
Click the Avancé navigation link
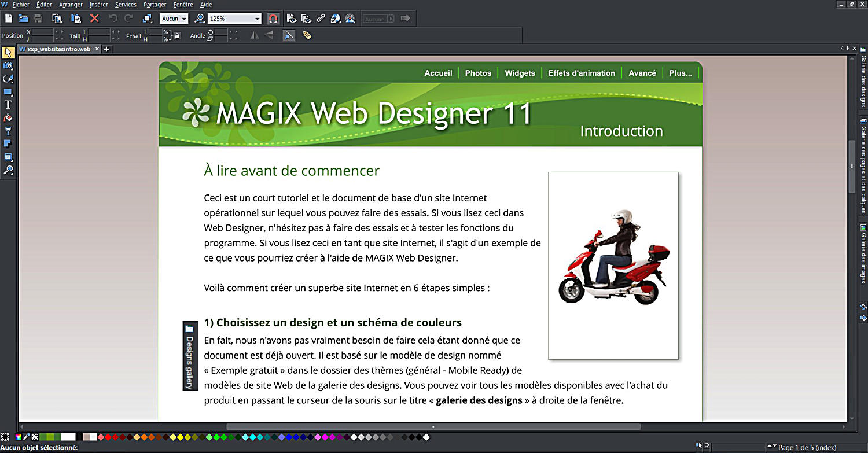pyautogui.click(x=642, y=73)
